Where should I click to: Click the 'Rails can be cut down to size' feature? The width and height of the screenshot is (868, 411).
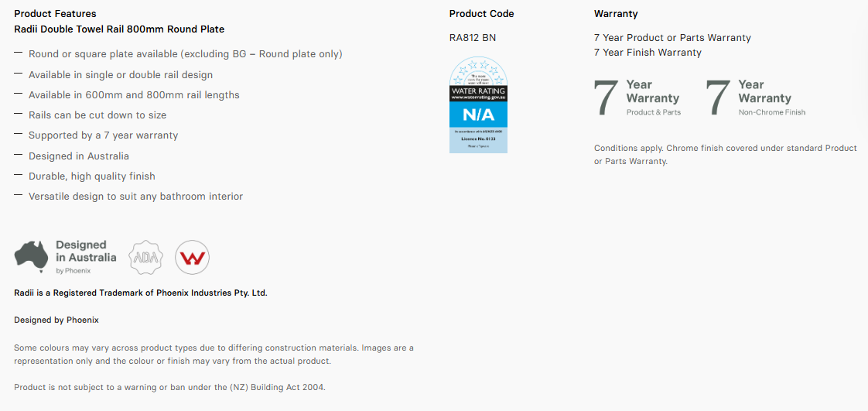(97, 115)
